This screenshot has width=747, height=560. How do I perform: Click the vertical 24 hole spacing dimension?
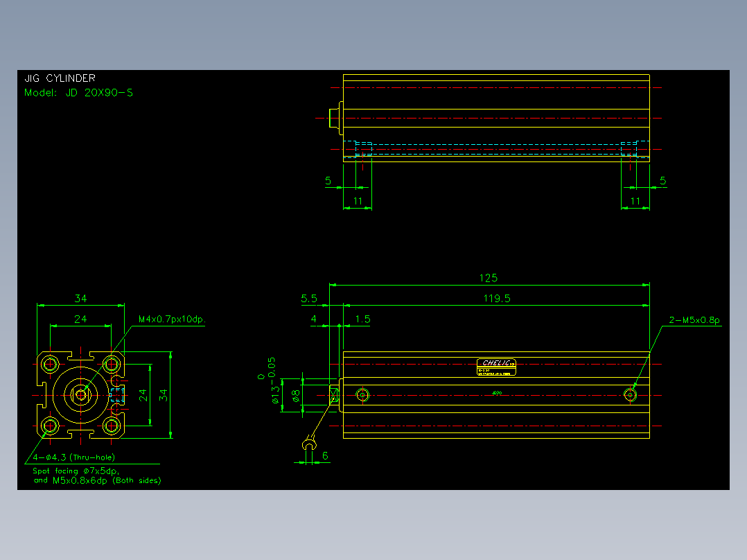coord(143,396)
